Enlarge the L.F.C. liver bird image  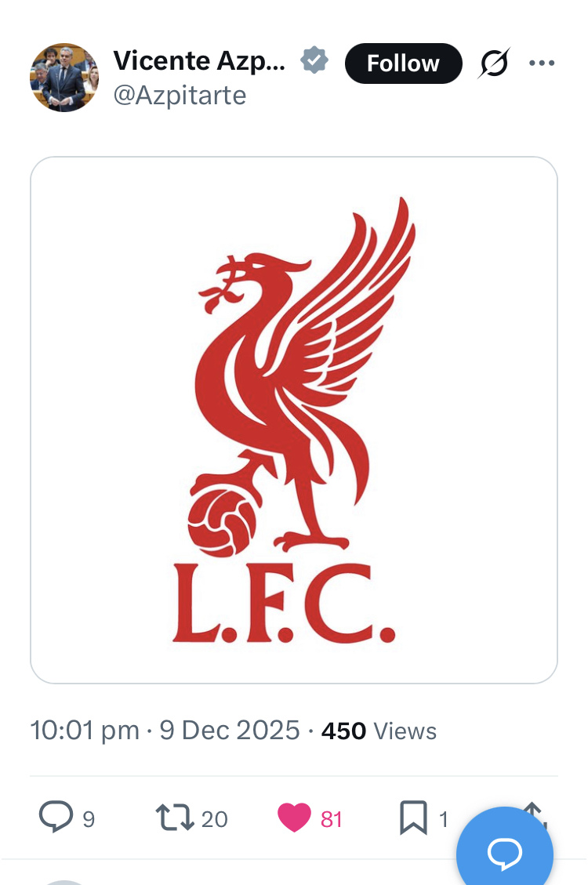point(294,420)
